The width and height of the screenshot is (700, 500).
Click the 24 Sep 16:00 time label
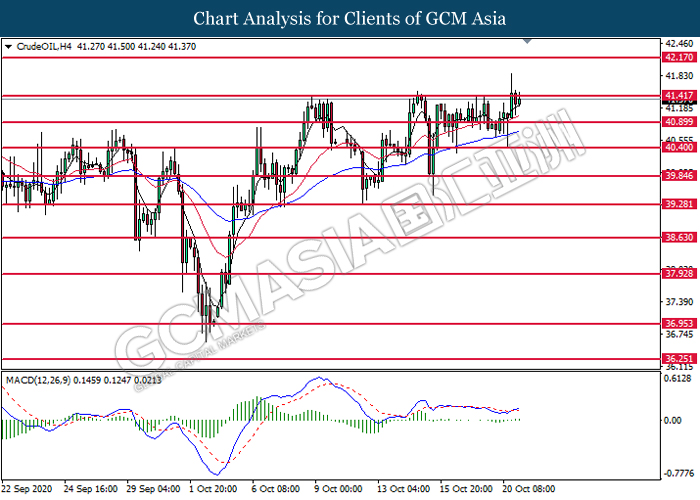(91, 489)
